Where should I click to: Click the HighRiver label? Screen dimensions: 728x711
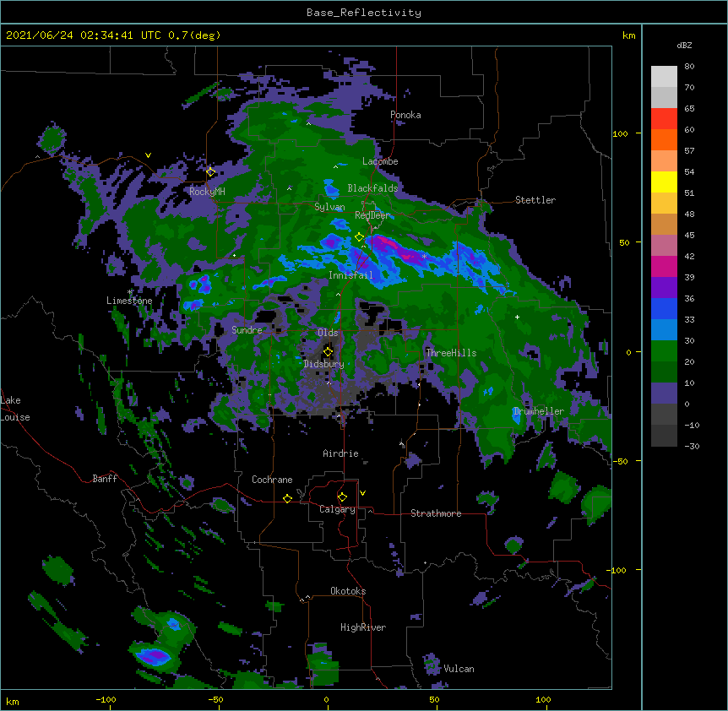[363, 627]
